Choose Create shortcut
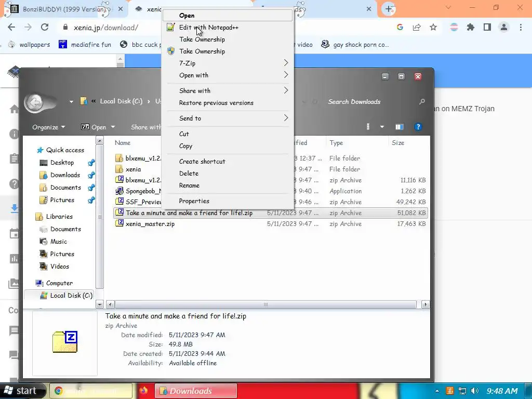This screenshot has width=532, height=399. pyautogui.click(x=228, y=162)
